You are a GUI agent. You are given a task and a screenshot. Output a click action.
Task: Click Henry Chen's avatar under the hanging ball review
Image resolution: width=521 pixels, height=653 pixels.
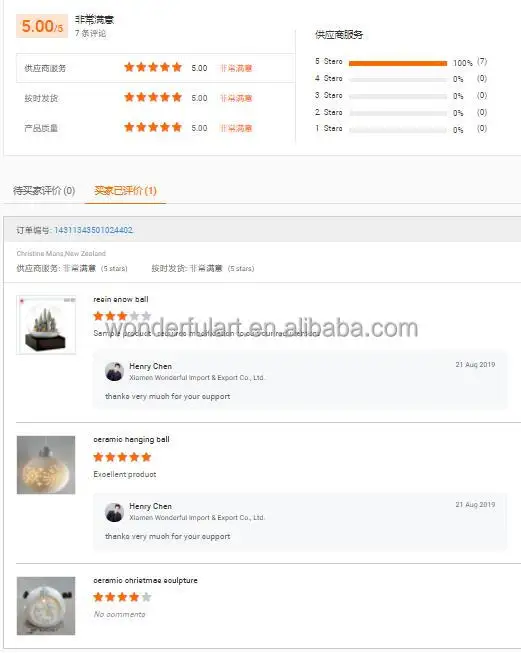114,512
